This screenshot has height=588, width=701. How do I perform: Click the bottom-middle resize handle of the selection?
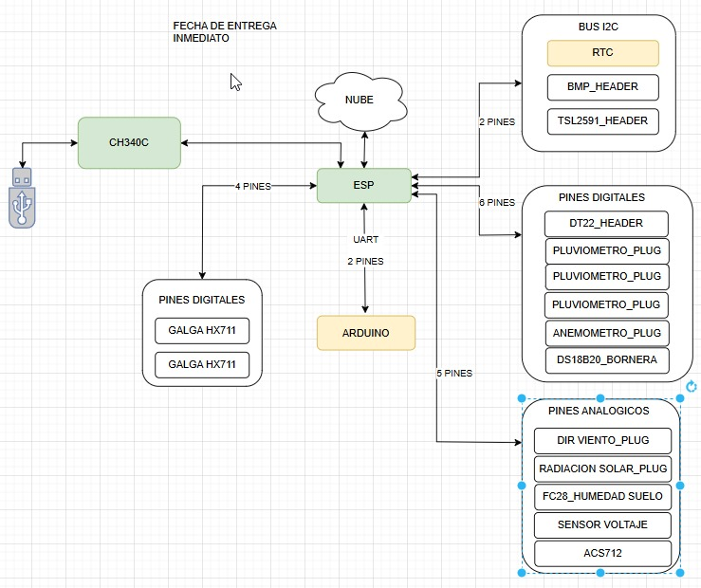[x=601, y=573]
